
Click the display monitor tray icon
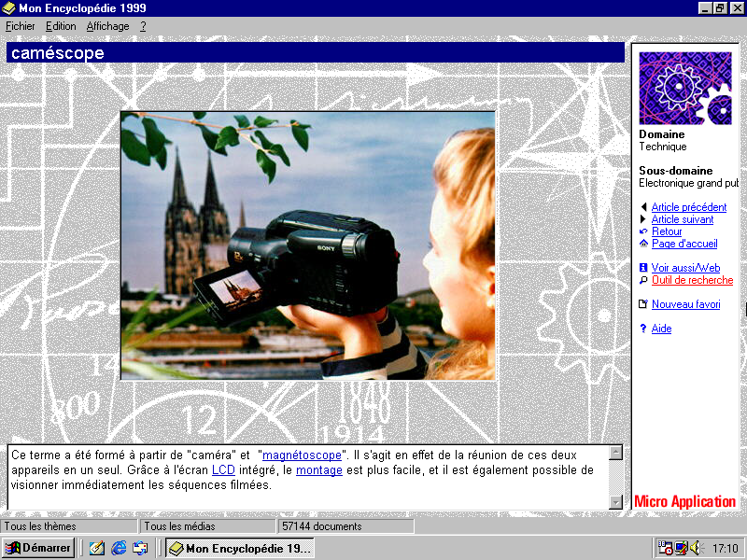pos(682,548)
